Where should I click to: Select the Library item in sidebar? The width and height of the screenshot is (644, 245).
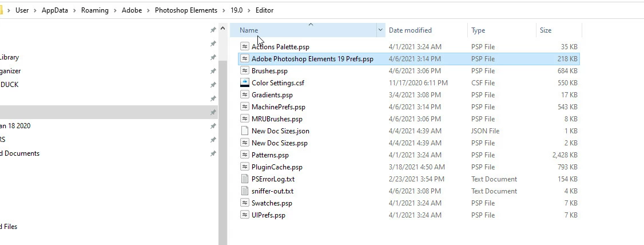(x=9, y=57)
